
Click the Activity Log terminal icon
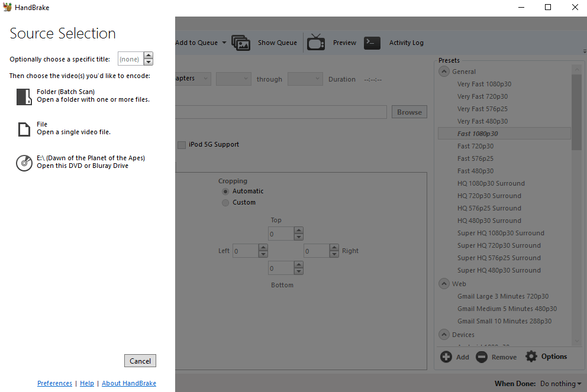[372, 43]
